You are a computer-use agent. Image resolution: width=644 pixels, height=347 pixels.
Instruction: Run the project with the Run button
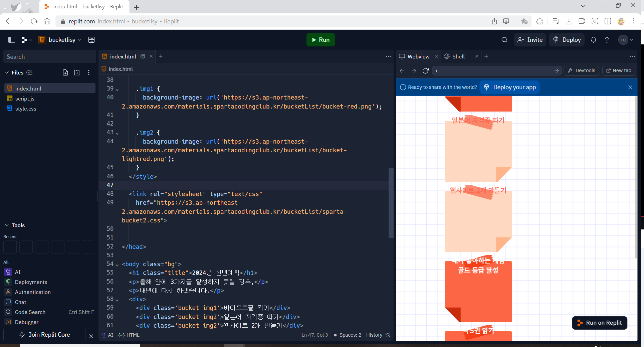point(320,40)
